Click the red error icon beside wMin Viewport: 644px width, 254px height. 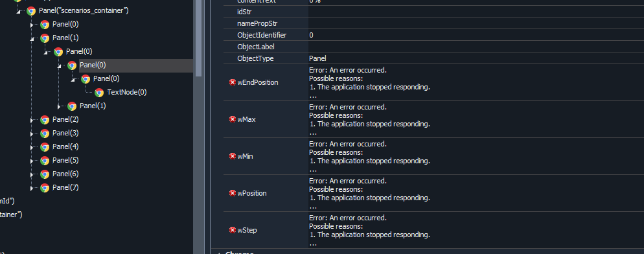tap(233, 156)
